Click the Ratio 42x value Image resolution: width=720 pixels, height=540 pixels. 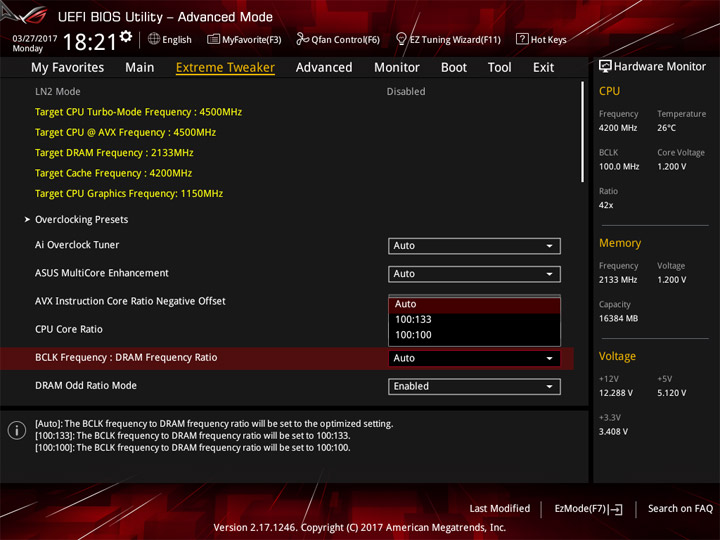tap(606, 205)
